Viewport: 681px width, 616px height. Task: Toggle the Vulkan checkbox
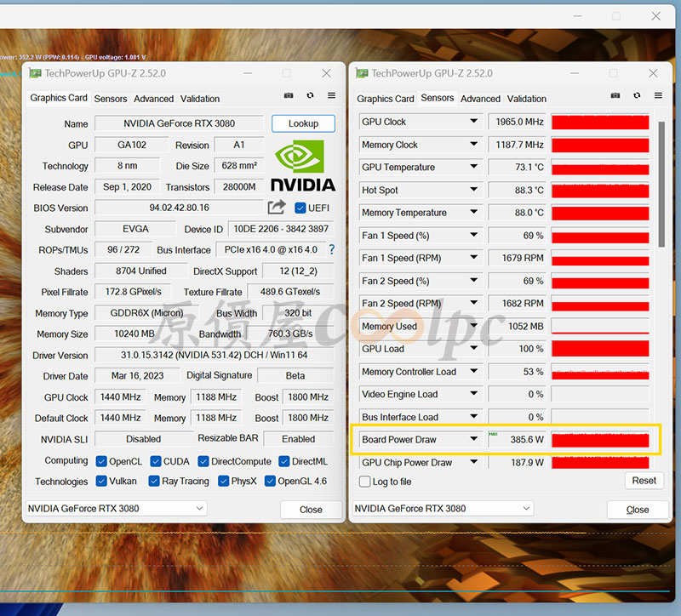pos(101,481)
